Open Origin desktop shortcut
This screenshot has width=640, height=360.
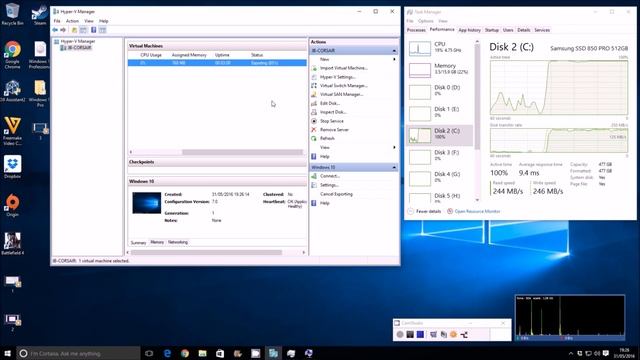(x=12, y=205)
